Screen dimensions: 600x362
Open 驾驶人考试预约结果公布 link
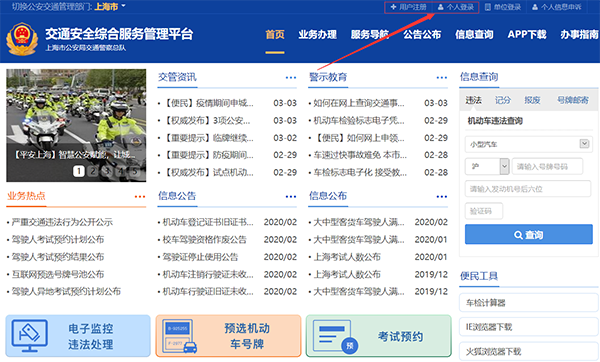58,257
